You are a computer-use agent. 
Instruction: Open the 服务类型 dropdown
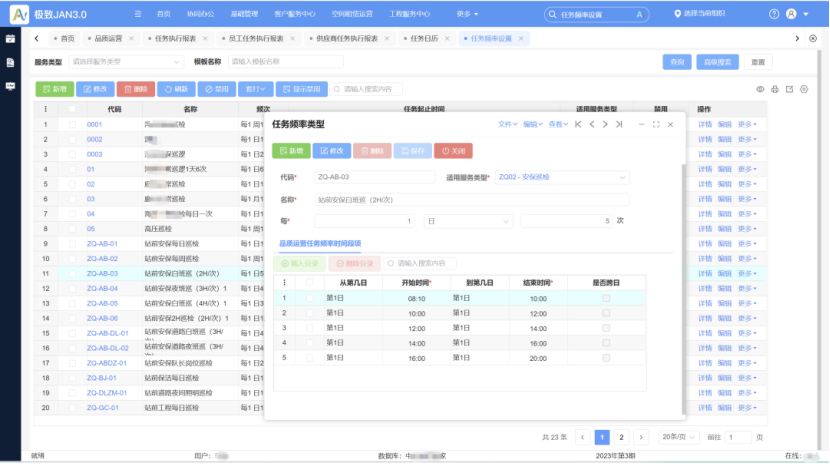[x=126, y=62]
